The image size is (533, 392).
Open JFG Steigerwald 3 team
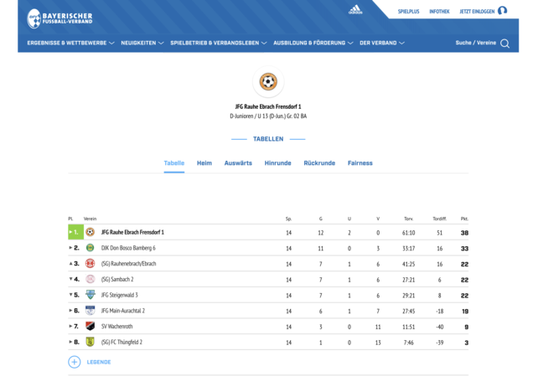click(119, 295)
